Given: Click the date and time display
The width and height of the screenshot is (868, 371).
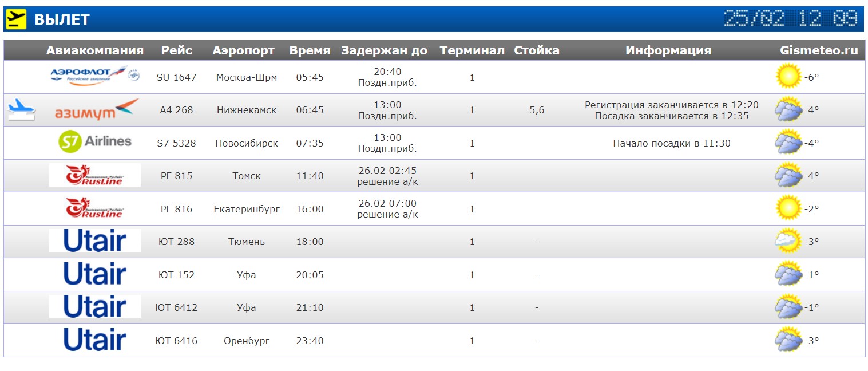Looking at the screenshot, I should point(791,18).
